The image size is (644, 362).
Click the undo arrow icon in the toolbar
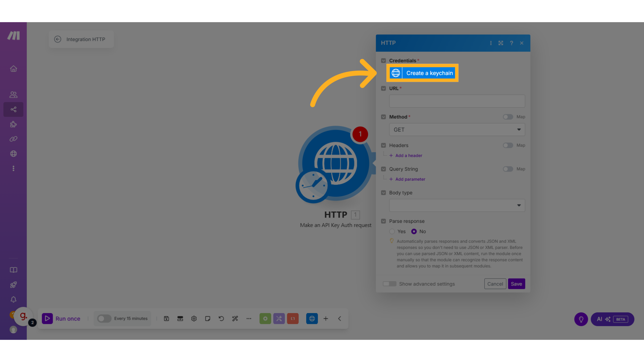[x=221, y=319]
